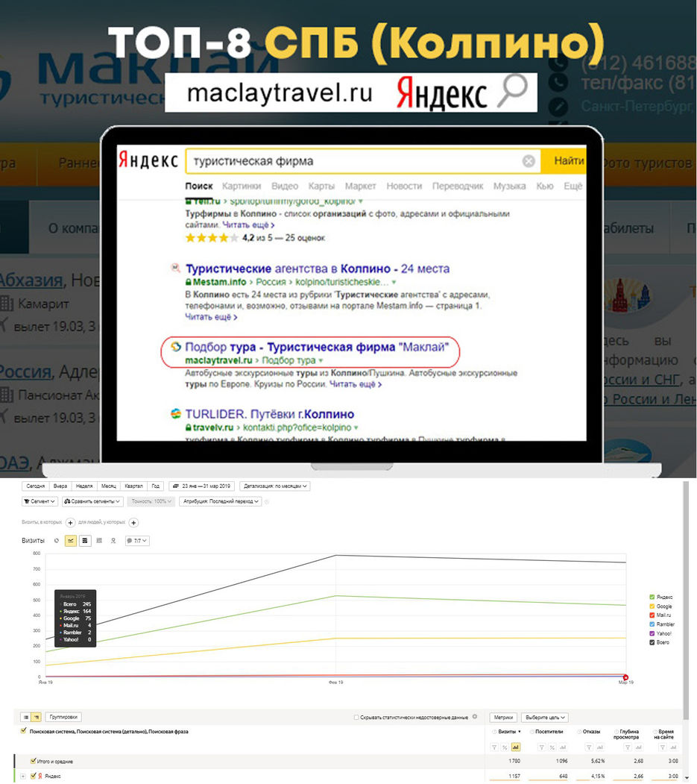Open the 'TURLIDER. Путёвки г.Колпино' result
This screenshot has width=697, height=784.
270,414
